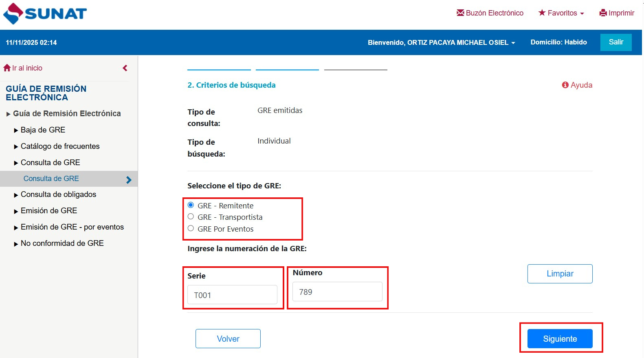
Task: Choose the GRE Por Eventos radio option
Action: pos(191,228)
